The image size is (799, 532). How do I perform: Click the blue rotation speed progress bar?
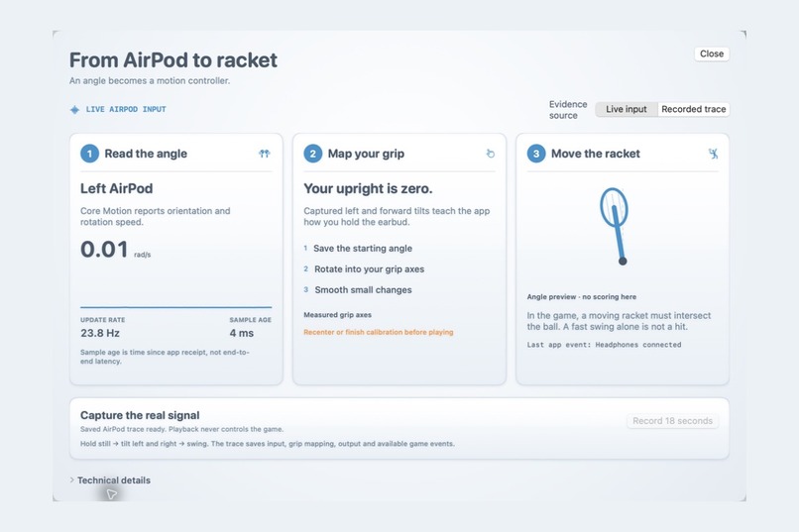(175, 307)
